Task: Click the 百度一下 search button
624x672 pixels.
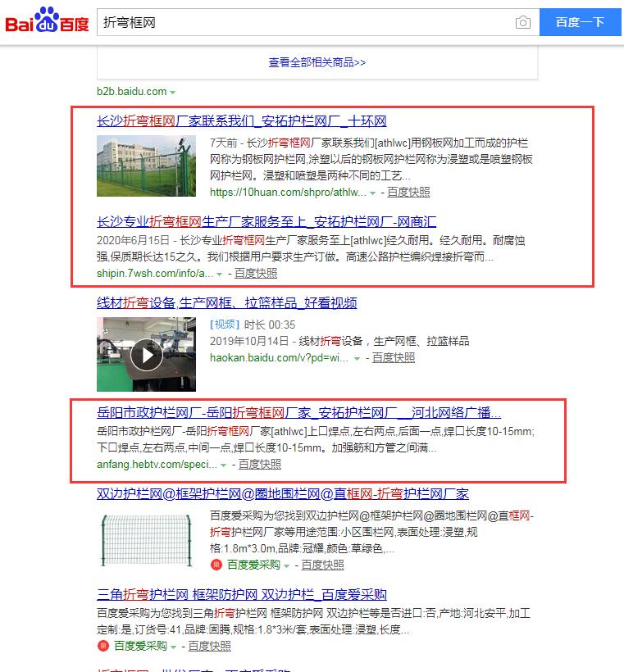Action: click(580, 22)
